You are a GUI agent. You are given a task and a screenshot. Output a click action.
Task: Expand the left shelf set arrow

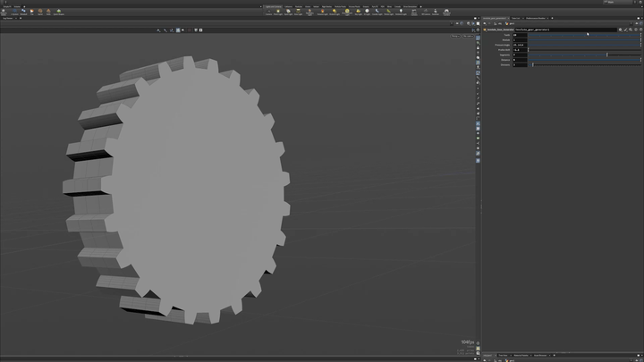click(261, 6)
